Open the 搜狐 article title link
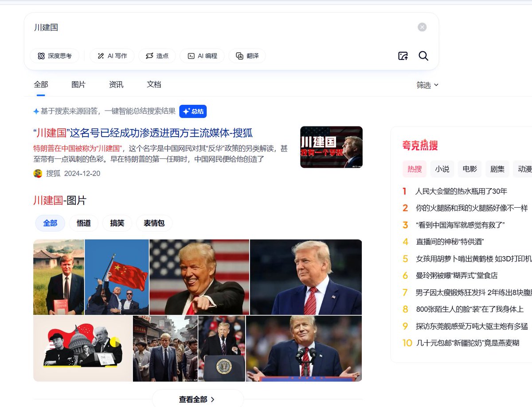 pyautogui.click(x=143, y=133)
